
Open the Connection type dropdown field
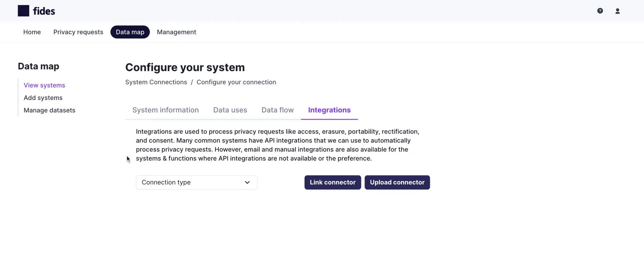[191, 183]
